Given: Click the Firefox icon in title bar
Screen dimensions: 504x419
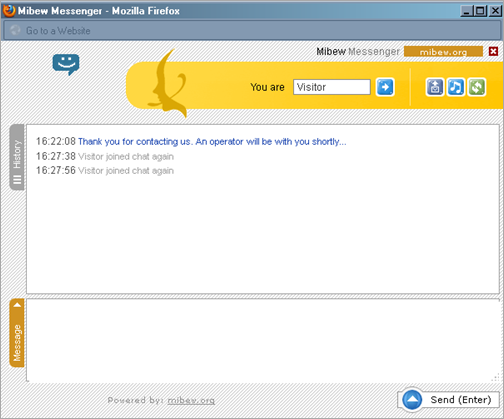Looking at the screenshot, I should 9,10.
